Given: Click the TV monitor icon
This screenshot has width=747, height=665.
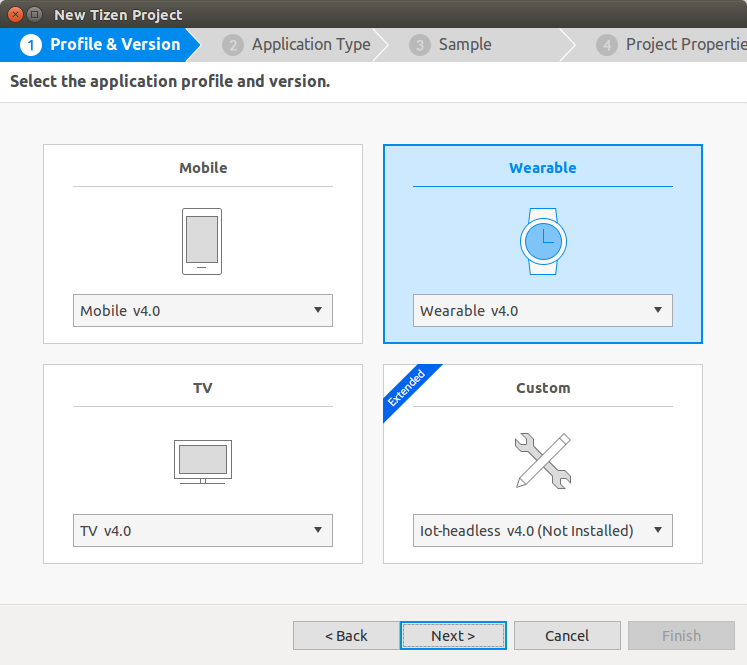Looking at the screenshot, I should point(202,461).
